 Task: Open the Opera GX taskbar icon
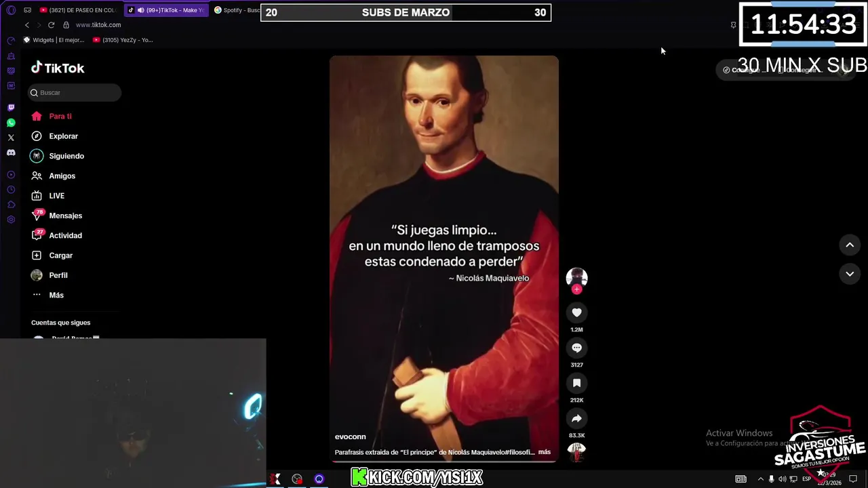tap(319, 479)
